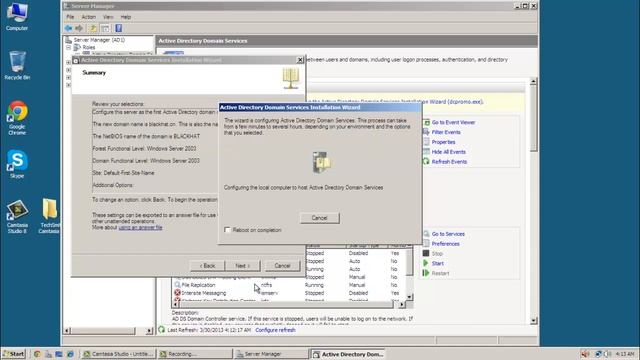This screenshot has width=640, height=360.
Task: Click Chrome quick launch icon in taskbar
Action: pos(38,354)
